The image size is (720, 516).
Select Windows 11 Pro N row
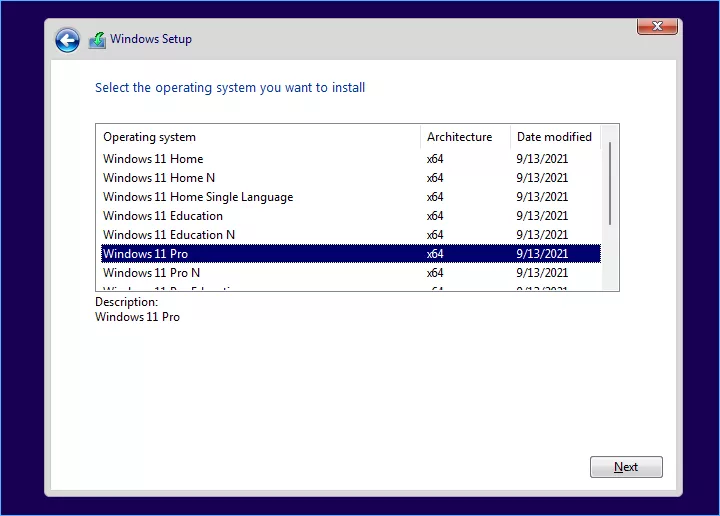click(x=351, y=273)
